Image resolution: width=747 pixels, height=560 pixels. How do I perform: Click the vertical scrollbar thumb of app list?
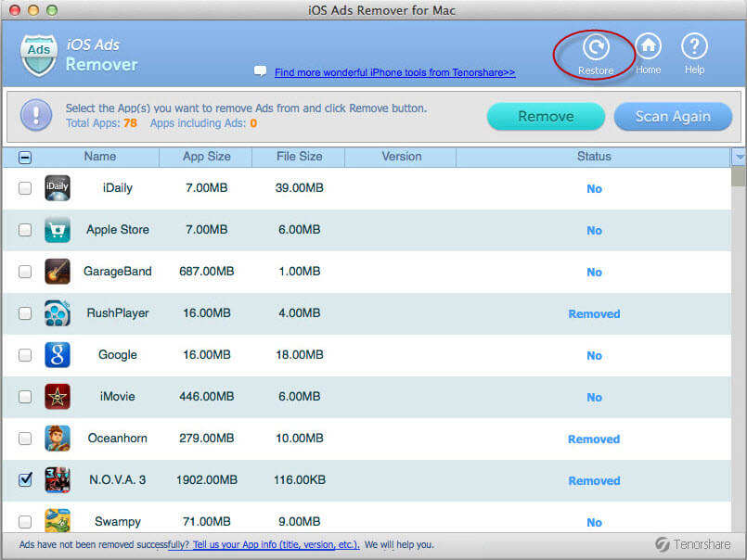point(739,177)
